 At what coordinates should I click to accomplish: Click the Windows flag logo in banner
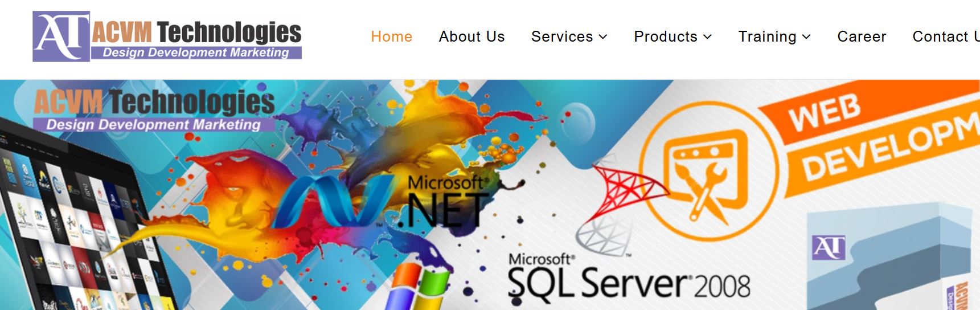[x=415, y=288]
